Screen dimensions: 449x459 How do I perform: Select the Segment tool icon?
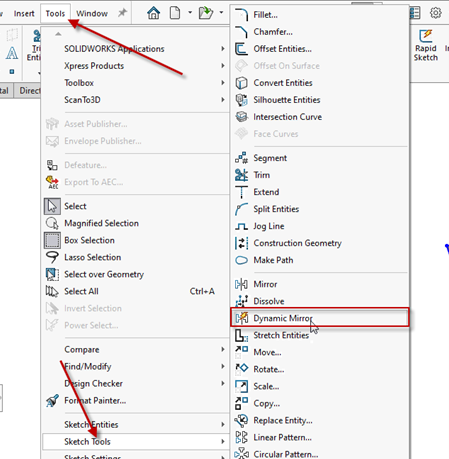pos(241,158)
